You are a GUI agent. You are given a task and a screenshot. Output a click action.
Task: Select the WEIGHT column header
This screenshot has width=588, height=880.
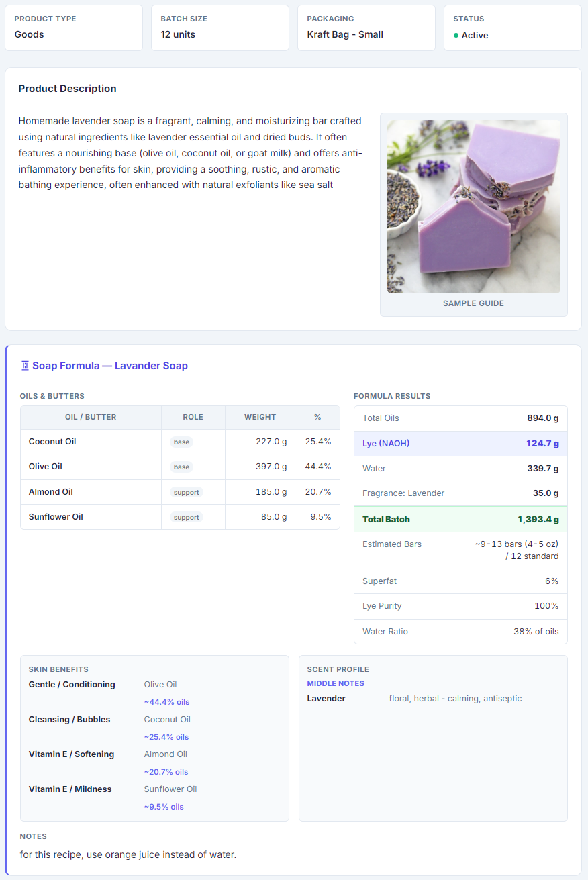260,417
